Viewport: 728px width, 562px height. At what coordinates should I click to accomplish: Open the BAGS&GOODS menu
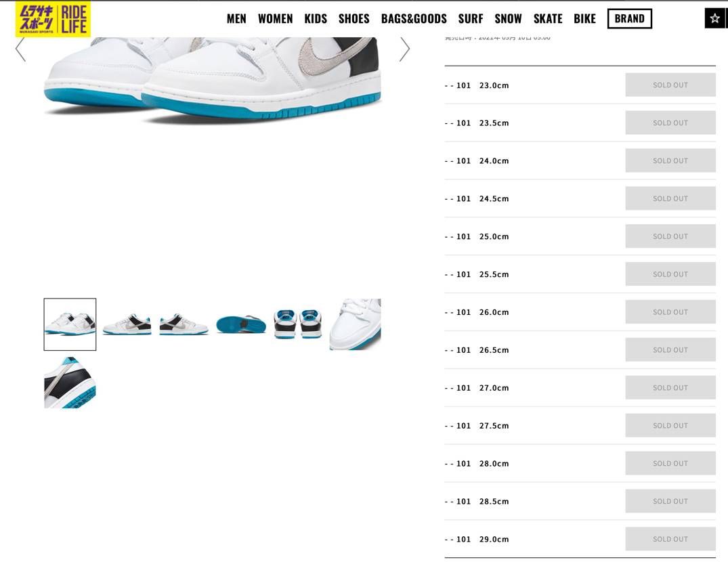pyautogui.click(x=414, y=18)
